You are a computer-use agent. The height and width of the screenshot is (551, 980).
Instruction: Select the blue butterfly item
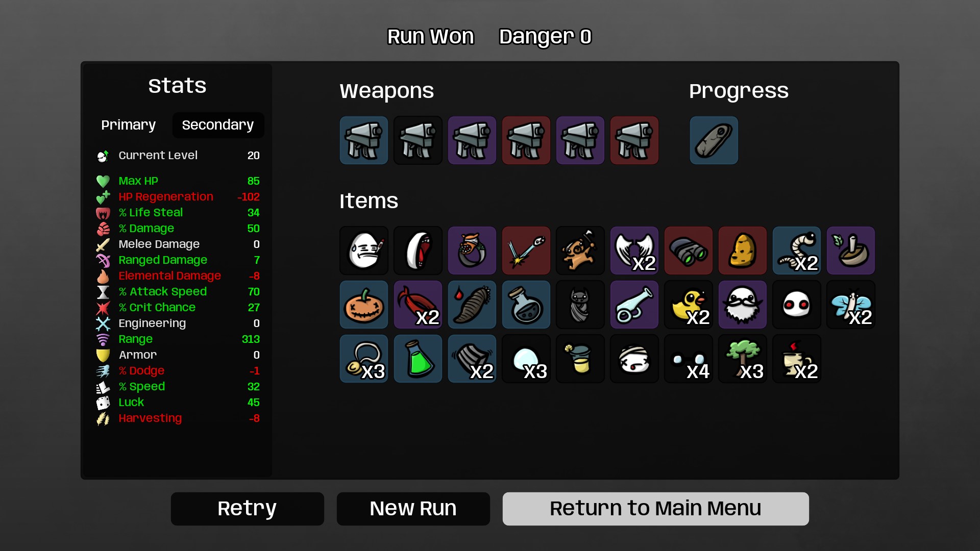pyautogui.click(x=851, y=305)
